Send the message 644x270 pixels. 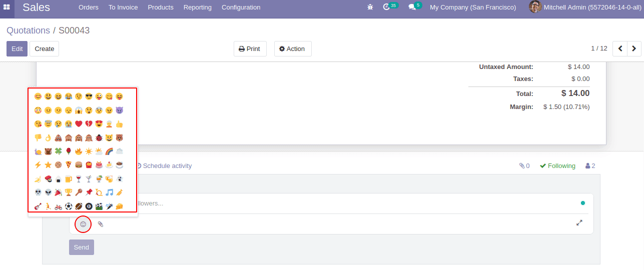point(81,247)
